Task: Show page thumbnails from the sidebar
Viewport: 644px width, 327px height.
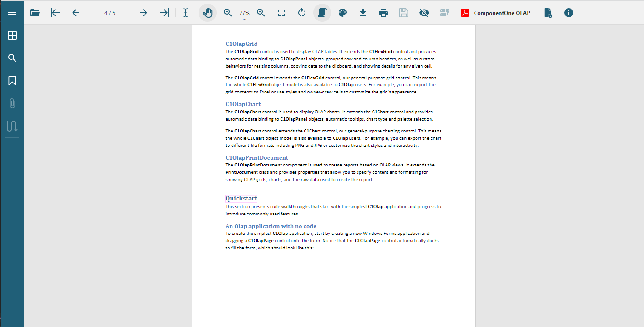Action: tap(12, 35)
